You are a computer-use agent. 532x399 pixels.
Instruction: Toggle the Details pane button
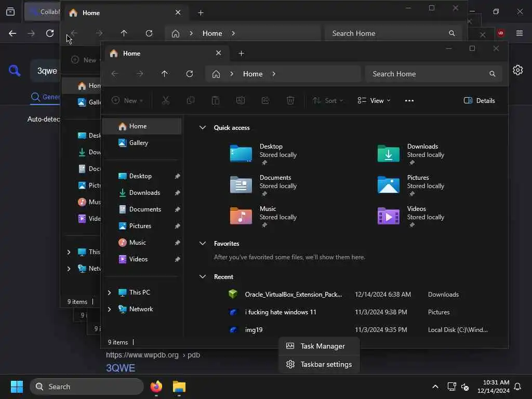click(479, 100)
